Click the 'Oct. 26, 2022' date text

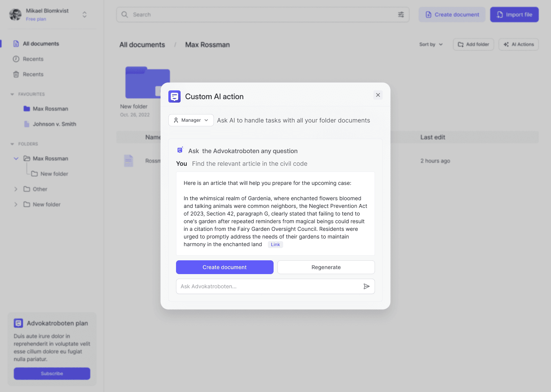coord(135,115)
